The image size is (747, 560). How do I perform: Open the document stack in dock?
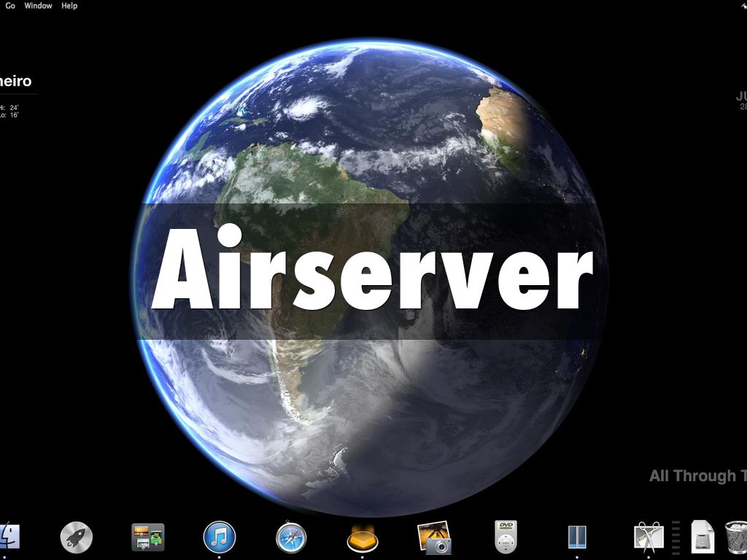[x=702, y=537]
